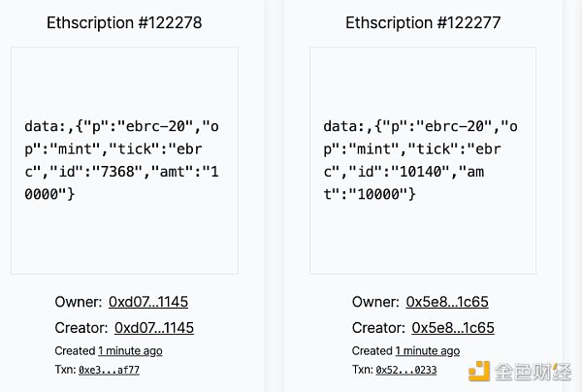
Task: Click the 'Creator:' label in #122278 card
Action: tap(81, 327)
